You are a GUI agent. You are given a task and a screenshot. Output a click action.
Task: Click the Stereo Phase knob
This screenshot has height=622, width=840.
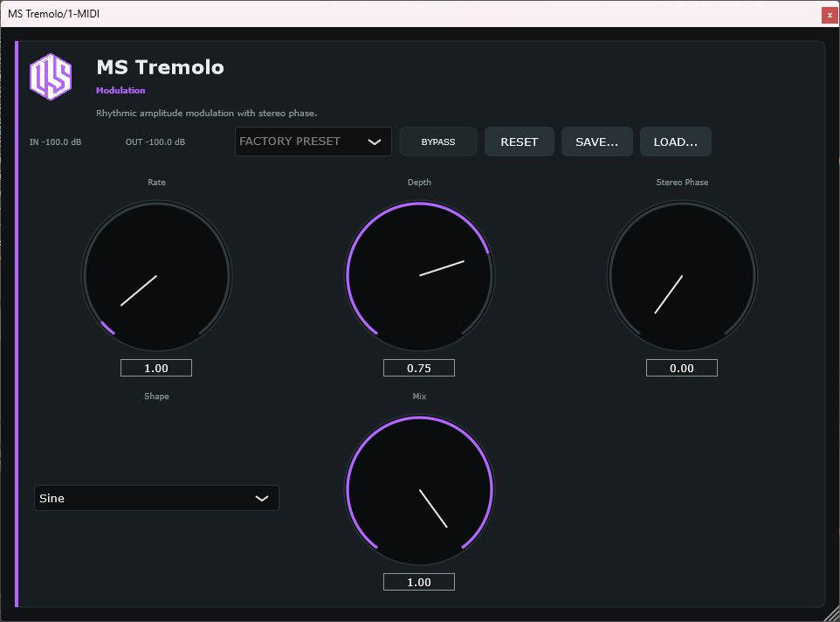[682, 276]
